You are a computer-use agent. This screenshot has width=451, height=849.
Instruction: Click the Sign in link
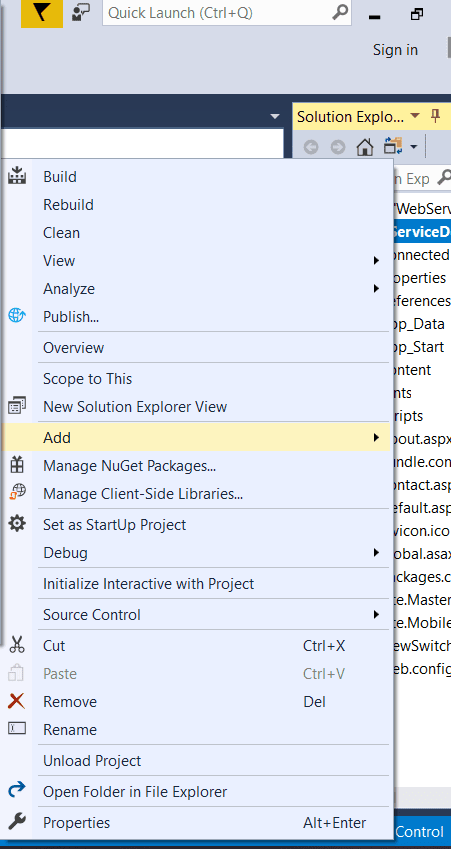(x=395, y=50)
